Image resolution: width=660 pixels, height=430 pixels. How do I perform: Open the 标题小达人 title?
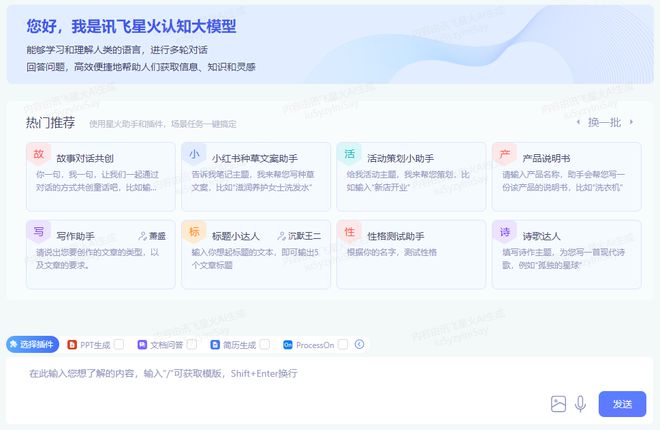[x=235, y=236]
